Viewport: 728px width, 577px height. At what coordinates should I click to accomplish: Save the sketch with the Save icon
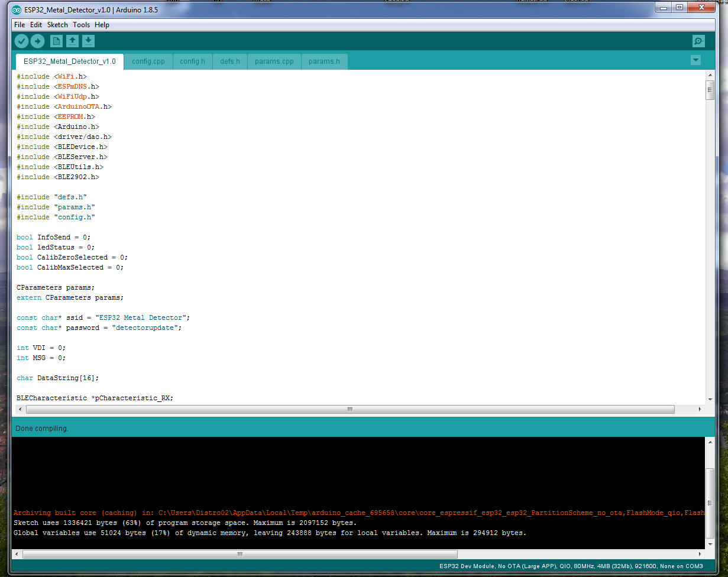(88, 41)
